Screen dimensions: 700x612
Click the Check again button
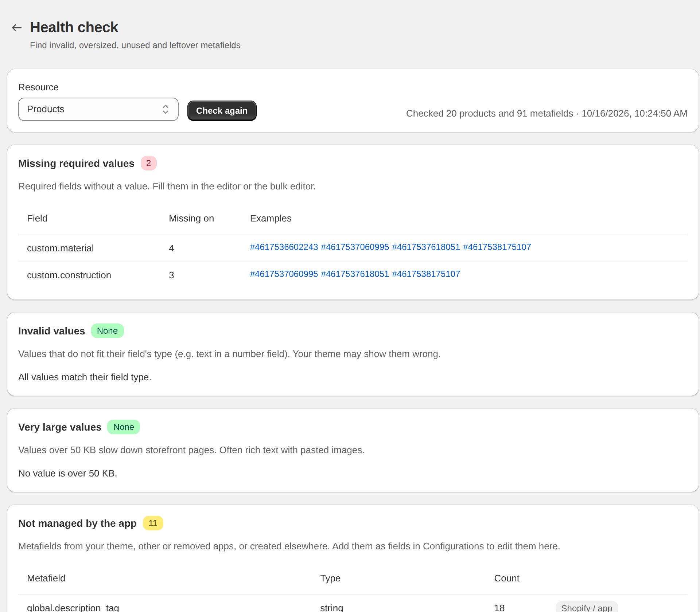point(222,111)
